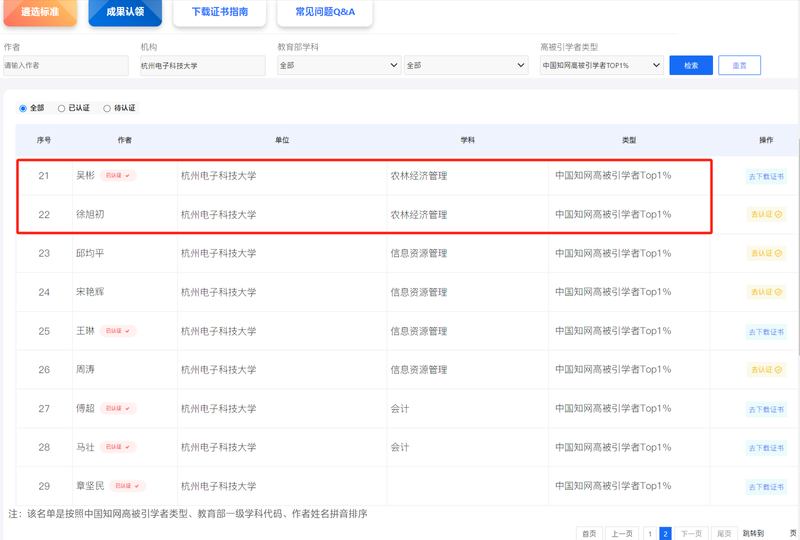Screen dimensions: 800x540
Task: Click author name 周涛
Action: [x=85, y=370]
